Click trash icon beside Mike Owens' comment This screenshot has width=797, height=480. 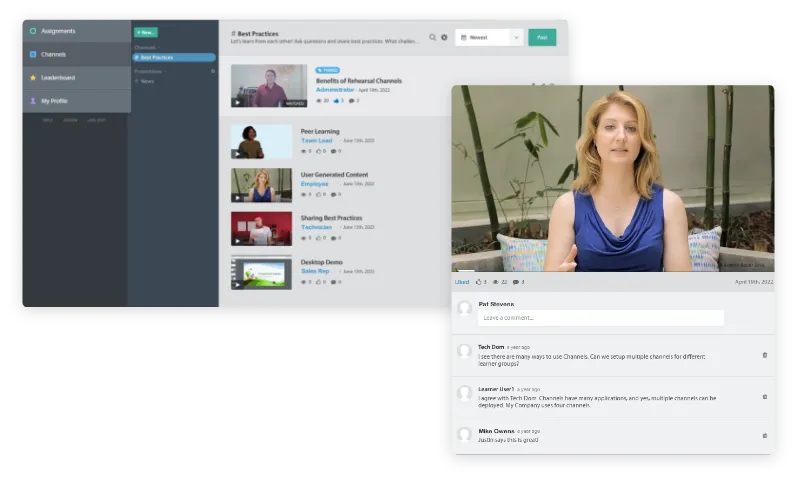765,435
